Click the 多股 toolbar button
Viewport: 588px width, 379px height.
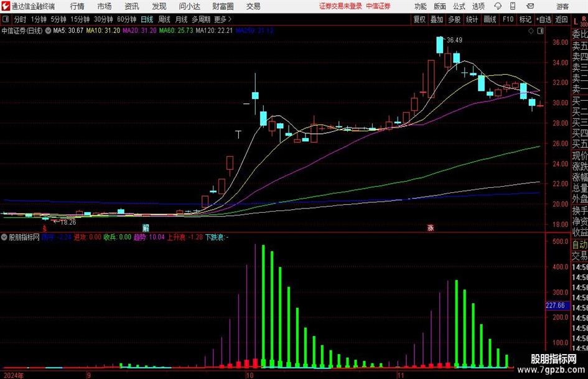(x=454, y=19)
